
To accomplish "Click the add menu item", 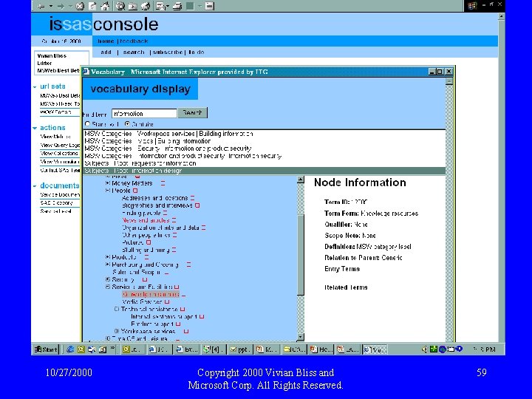I will point(106,52).
